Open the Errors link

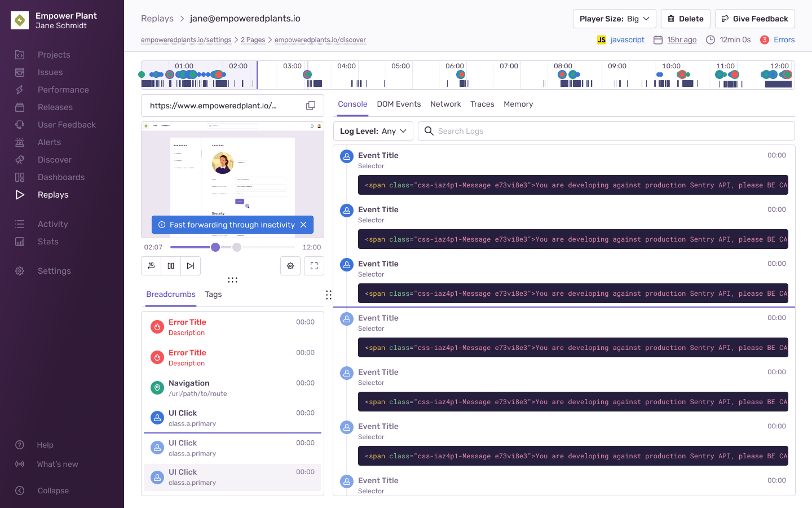[x=784, y=40]
